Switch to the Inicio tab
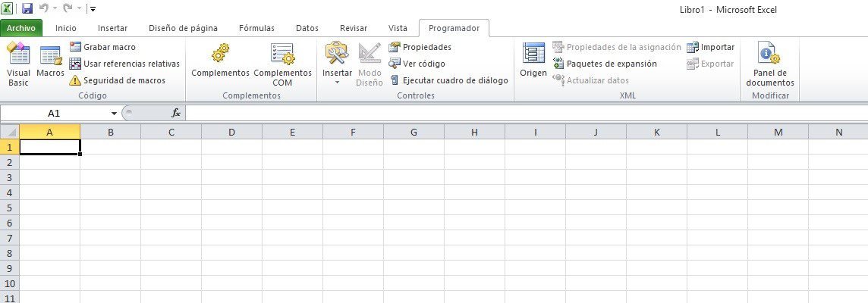This screenshot has height=303, width=868. click(66, 28)
